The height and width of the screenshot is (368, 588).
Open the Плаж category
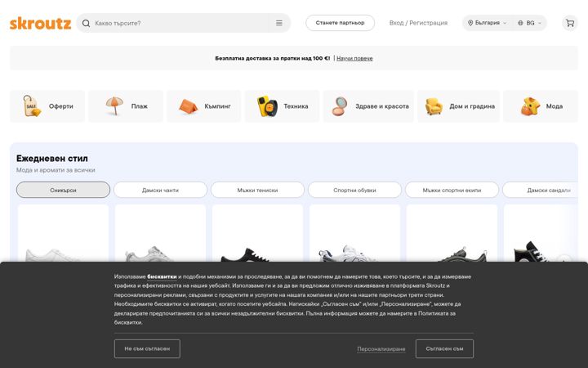click(x=126, y=106)
